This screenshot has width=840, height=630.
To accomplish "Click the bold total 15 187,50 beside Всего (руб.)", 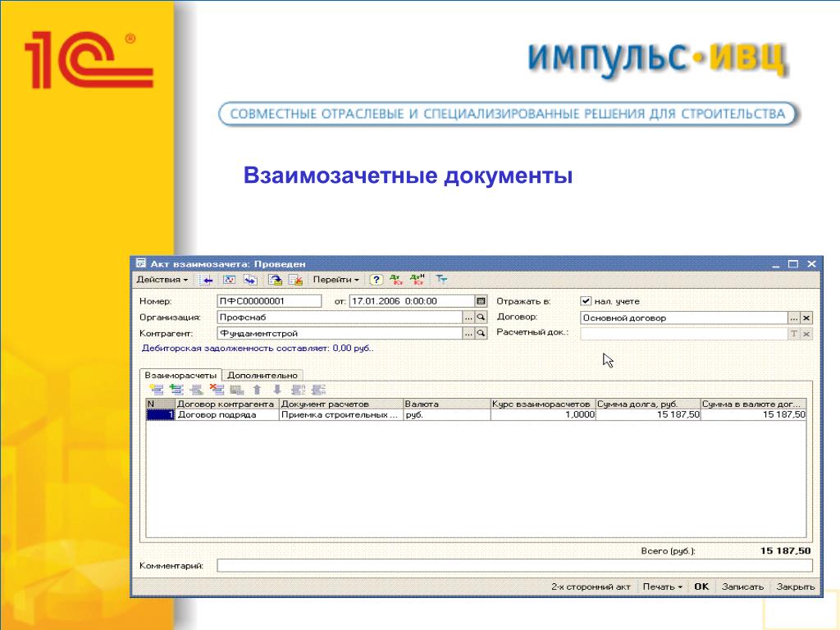I will pos(785,550).
